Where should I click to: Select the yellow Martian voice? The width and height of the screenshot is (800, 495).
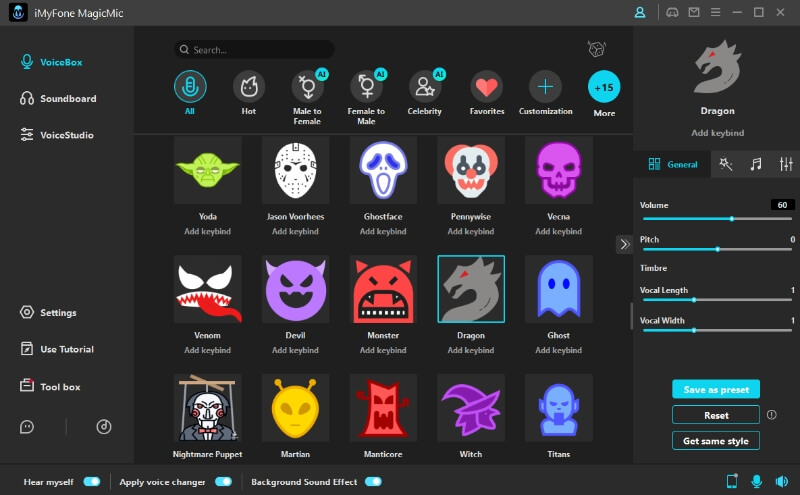[x=295, y=408]
